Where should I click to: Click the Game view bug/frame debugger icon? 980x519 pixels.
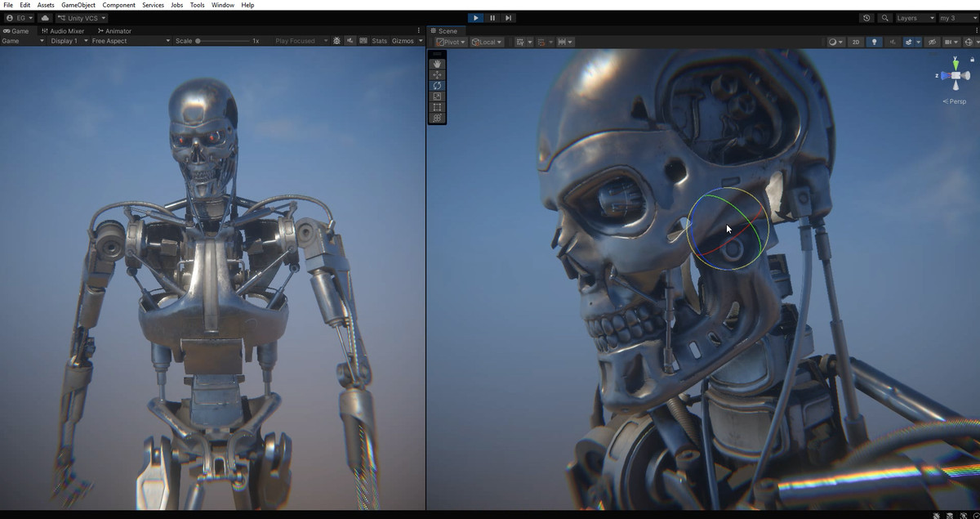pyautogui.click(x=336, y=41)
